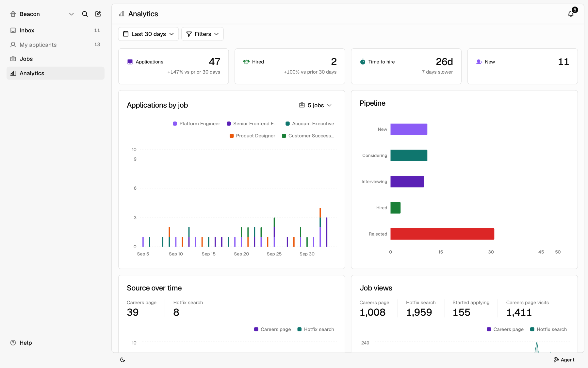
Task: Toggle Platform Engineer legend series
Action: [x=196, y=124]
